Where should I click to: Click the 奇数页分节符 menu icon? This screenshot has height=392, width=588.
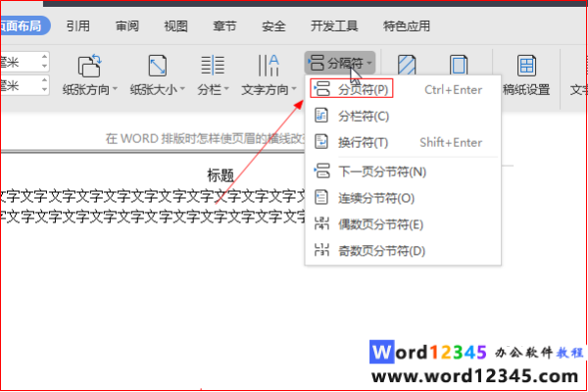click(321, 250)
